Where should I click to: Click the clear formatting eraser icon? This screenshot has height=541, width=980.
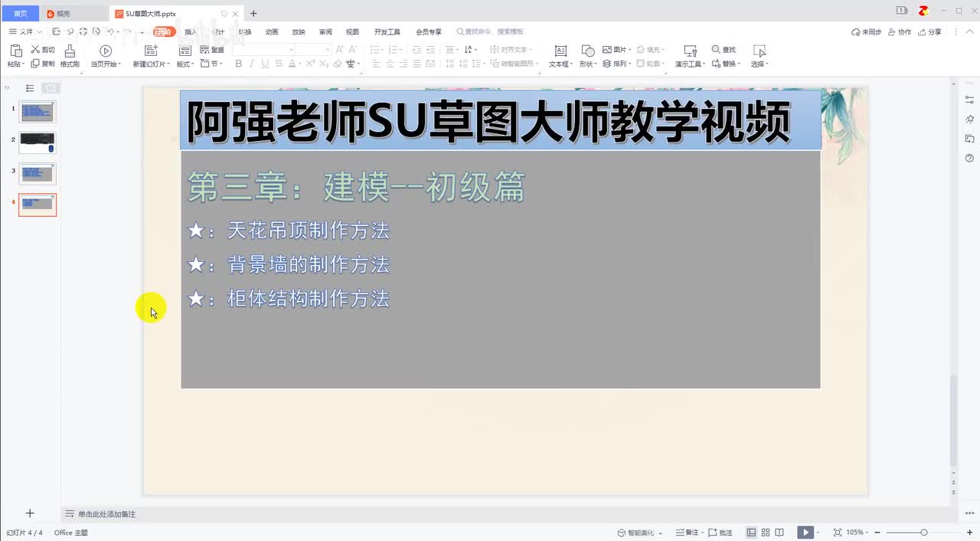click(x=338, y=64)
